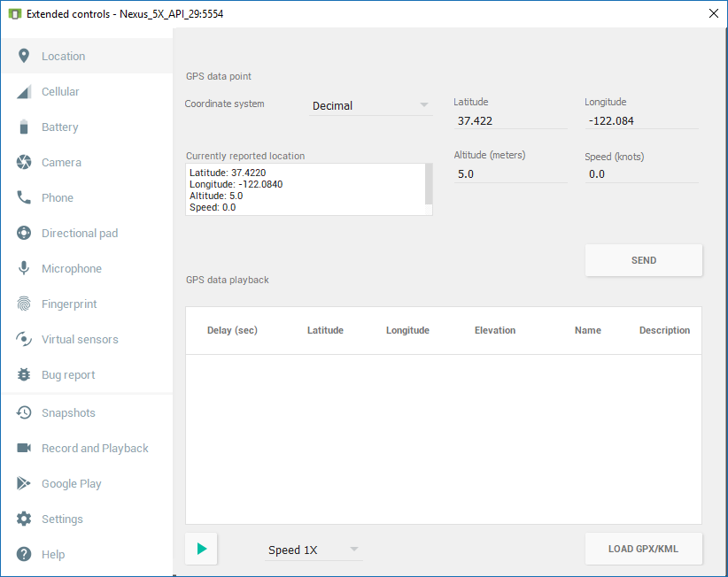
Task: Select the Phone tab
Action: coord(87,197)
